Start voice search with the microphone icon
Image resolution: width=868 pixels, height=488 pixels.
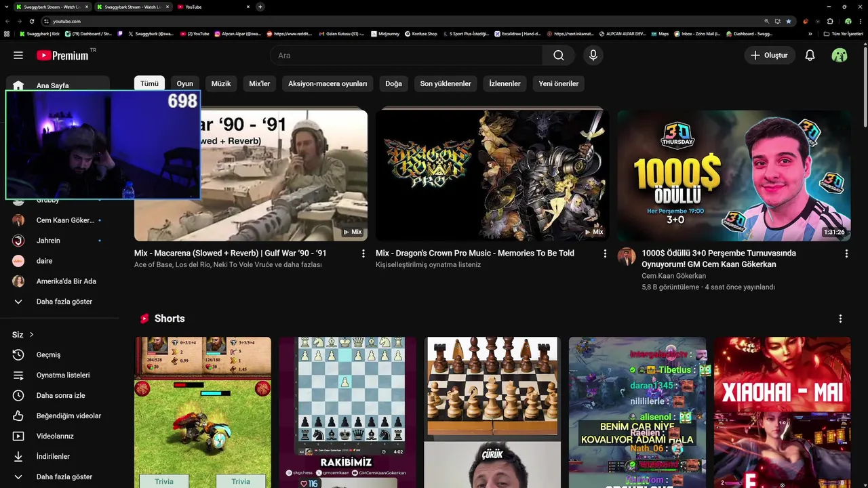click(x=593, y=56)
